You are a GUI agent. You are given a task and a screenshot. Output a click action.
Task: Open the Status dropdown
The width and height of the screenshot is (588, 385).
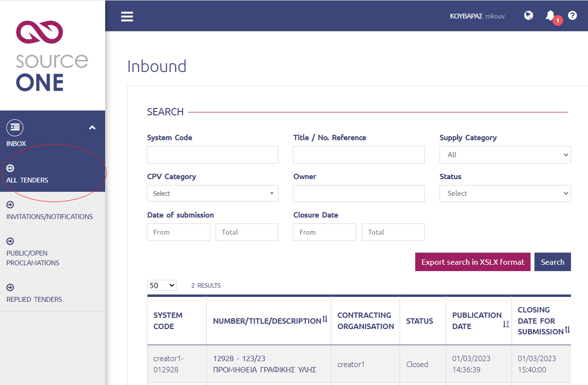point(505,193)
